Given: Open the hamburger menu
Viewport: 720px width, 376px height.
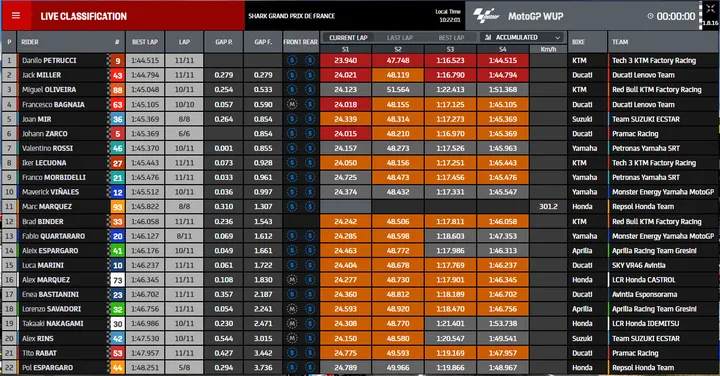Looking at the screenshot, I should (x=16, y=16).
